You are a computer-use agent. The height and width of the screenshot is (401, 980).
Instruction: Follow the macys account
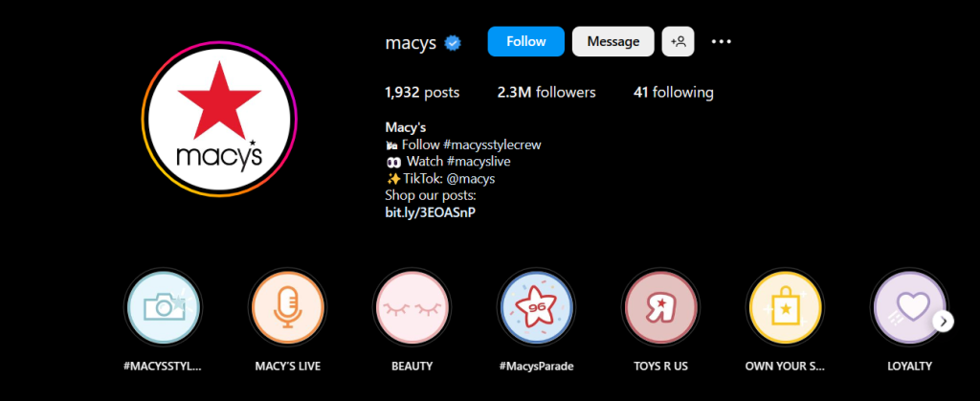[x=526, y=42]
